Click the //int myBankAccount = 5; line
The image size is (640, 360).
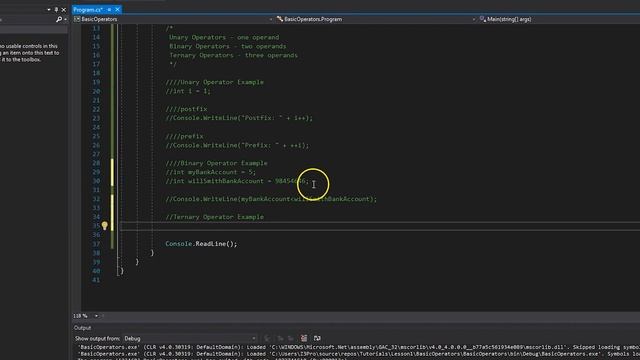click(211, 172)
